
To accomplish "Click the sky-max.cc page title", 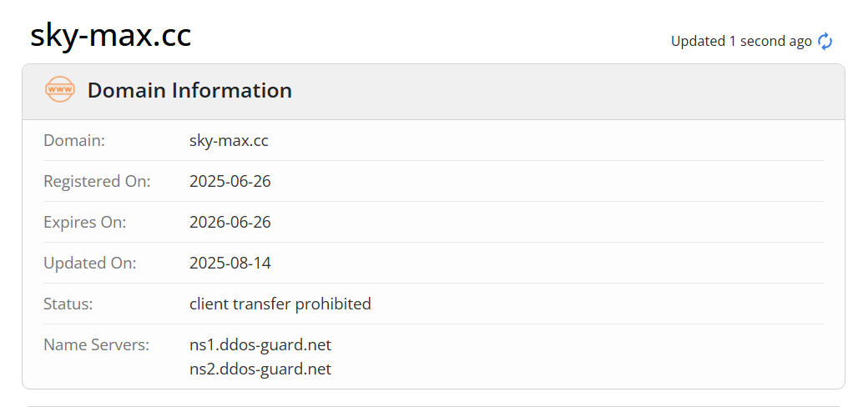I will pyautogui.click(x=111, y=36).
